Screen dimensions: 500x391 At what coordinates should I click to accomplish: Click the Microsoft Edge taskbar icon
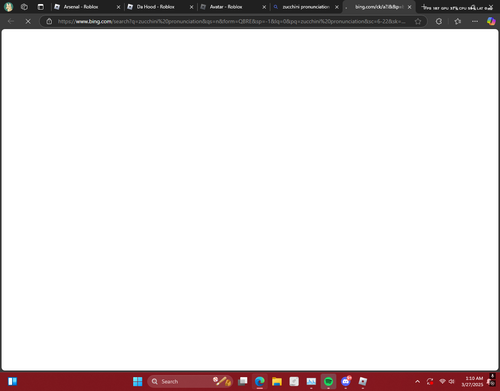pyautogui.click(x=260, y=381)
